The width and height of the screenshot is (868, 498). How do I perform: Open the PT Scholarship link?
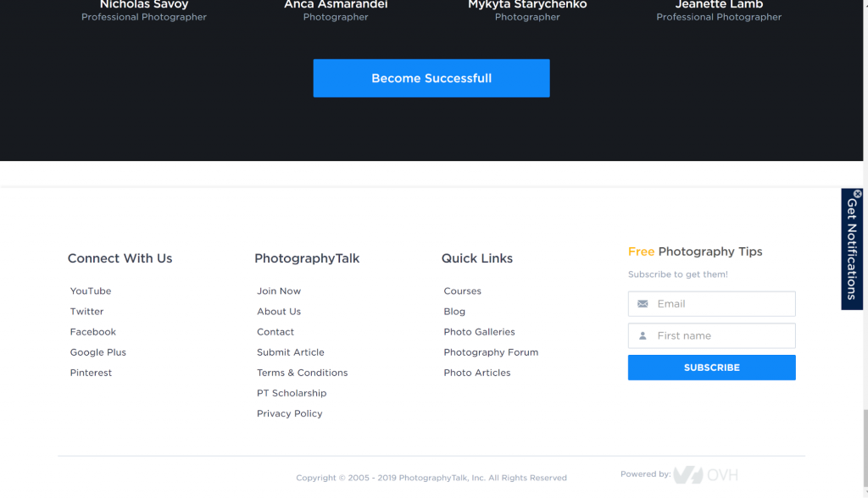pos(292,393)
